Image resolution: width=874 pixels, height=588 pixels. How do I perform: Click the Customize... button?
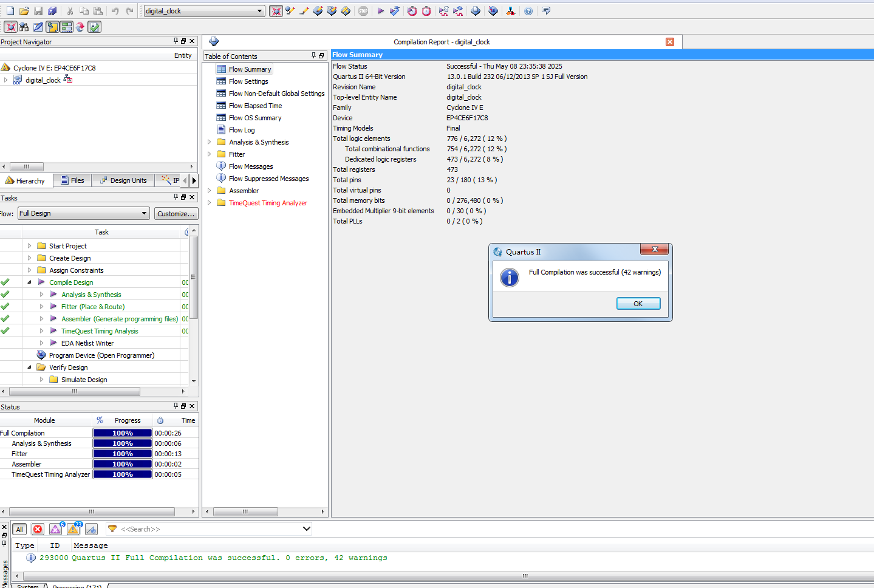pos(176,214)
